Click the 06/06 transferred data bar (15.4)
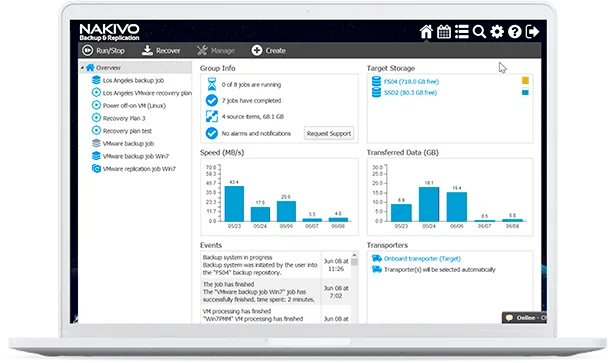 tap(457, 207)
